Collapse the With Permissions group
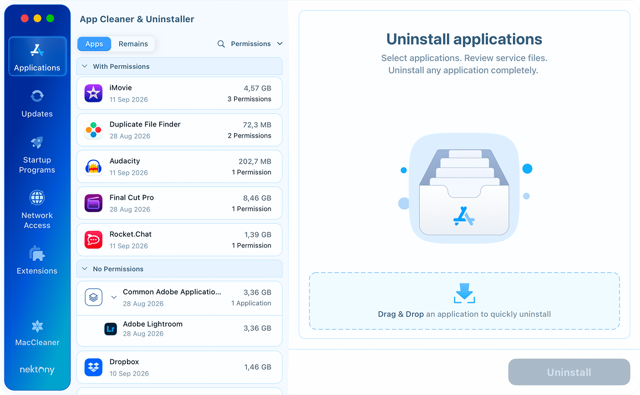The height and width of the screenshot is (395, 640). tap(84, 66)
